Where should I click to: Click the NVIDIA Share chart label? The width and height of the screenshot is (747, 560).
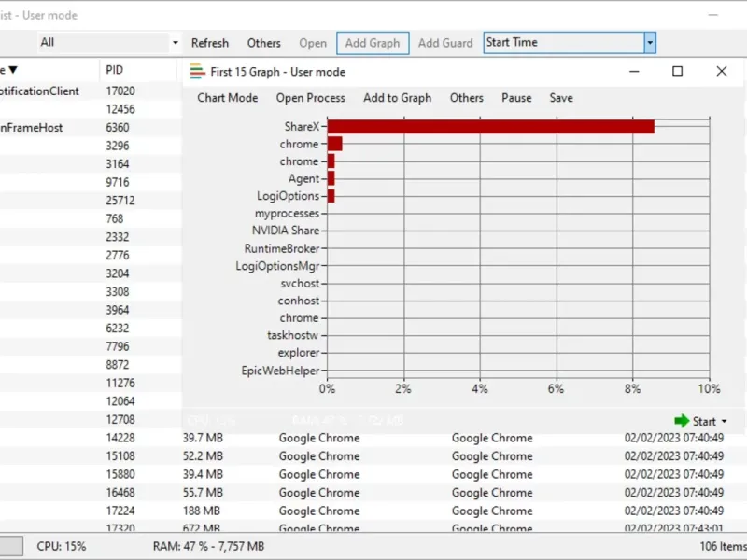click(286, 231)
